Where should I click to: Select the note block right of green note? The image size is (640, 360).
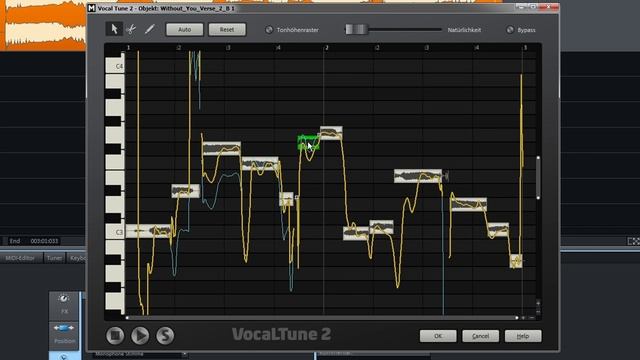click(x=331, y=133)
